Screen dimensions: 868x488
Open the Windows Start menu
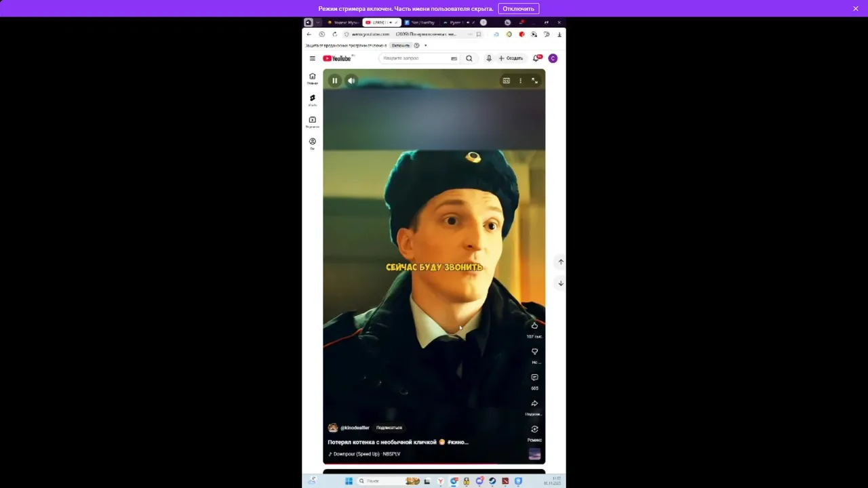(x=349, y=481)
